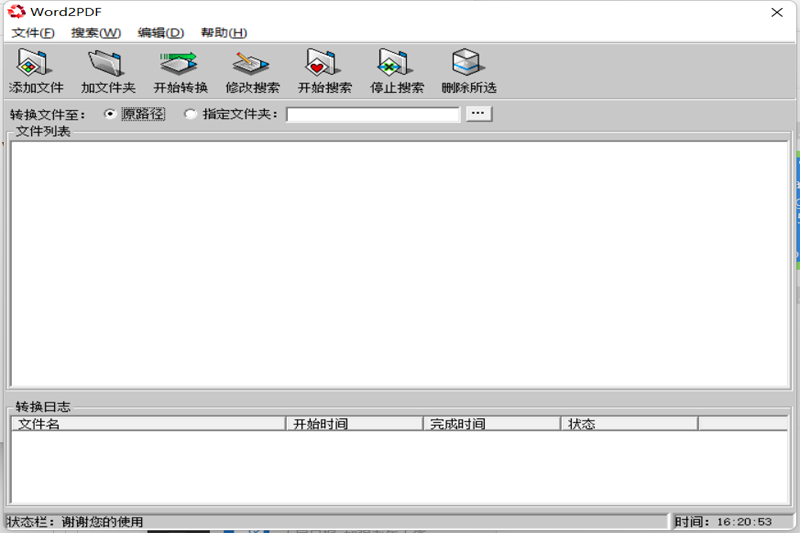Click the 转换文件至 label
This screenshot has width=800, height=533.
click(x=47, y=115)
